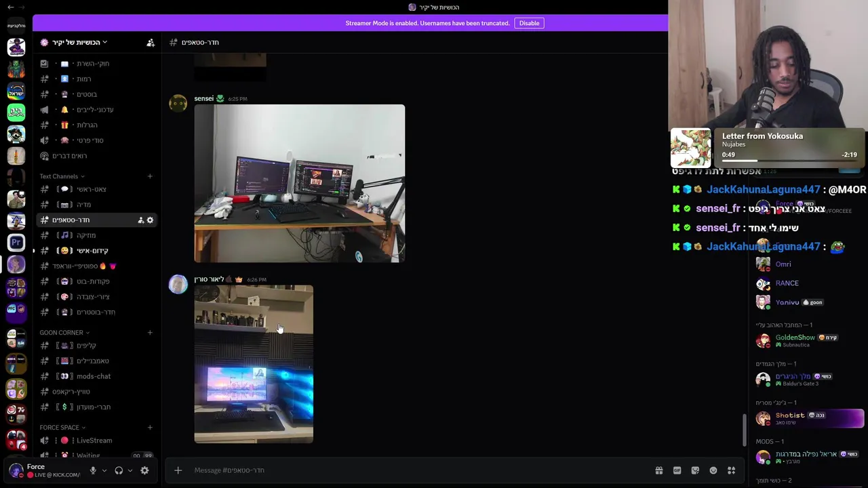
Task: Create channel in FORCE SPACE with plus
Action: [150, 428]
